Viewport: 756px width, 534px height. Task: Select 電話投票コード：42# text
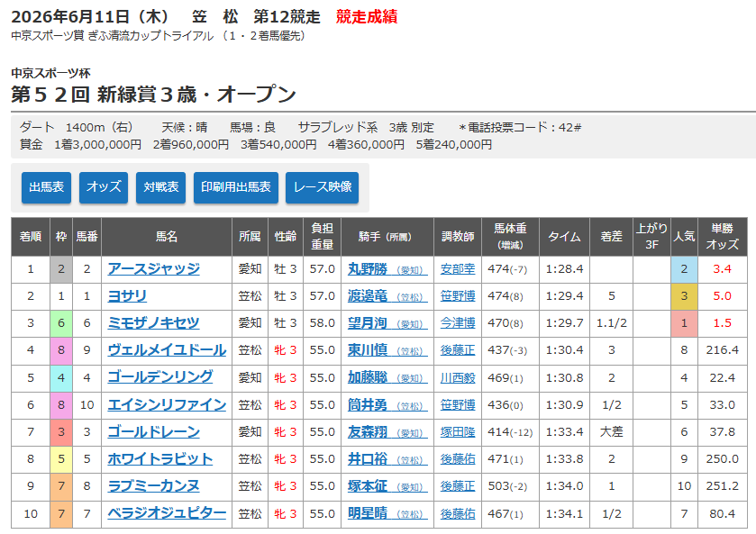(520, 127)
